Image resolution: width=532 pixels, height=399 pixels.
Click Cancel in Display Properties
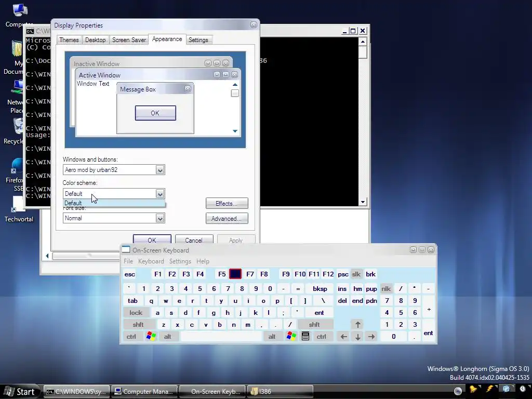[194, 240]
